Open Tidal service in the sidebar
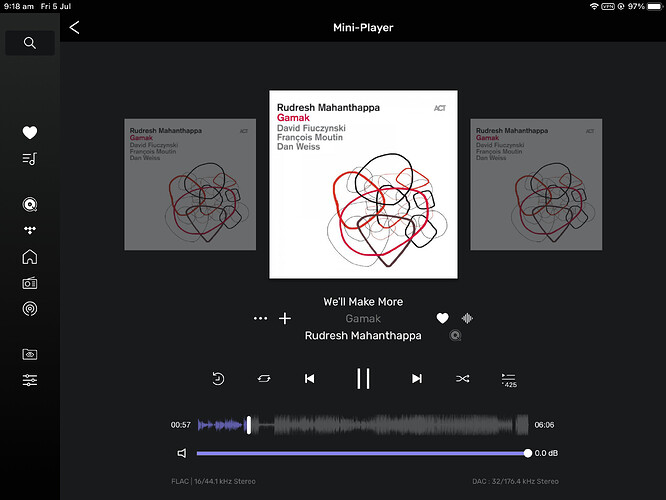This screenshot has width=666, height=500. [30, 230]
